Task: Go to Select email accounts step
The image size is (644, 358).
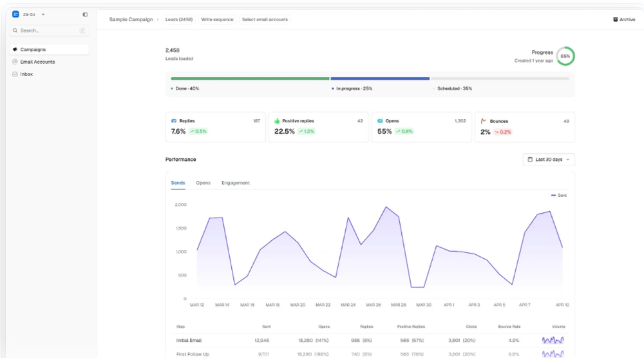Action: click(265, 19)
